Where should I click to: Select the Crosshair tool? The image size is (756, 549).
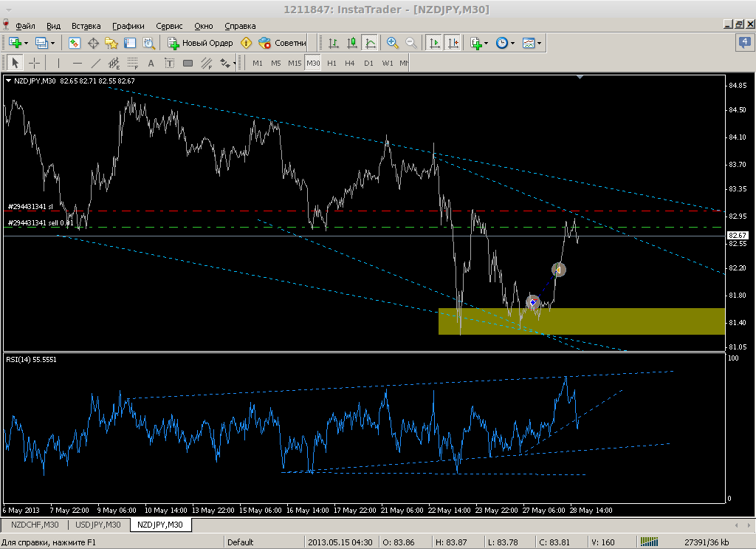(34, 63)
